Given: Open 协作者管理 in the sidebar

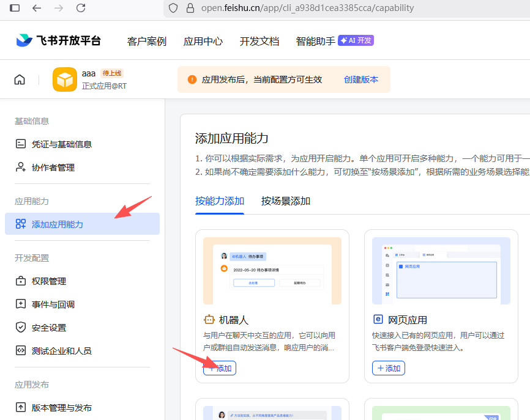Looking at the screenshot, I should (x=53, y=168).
